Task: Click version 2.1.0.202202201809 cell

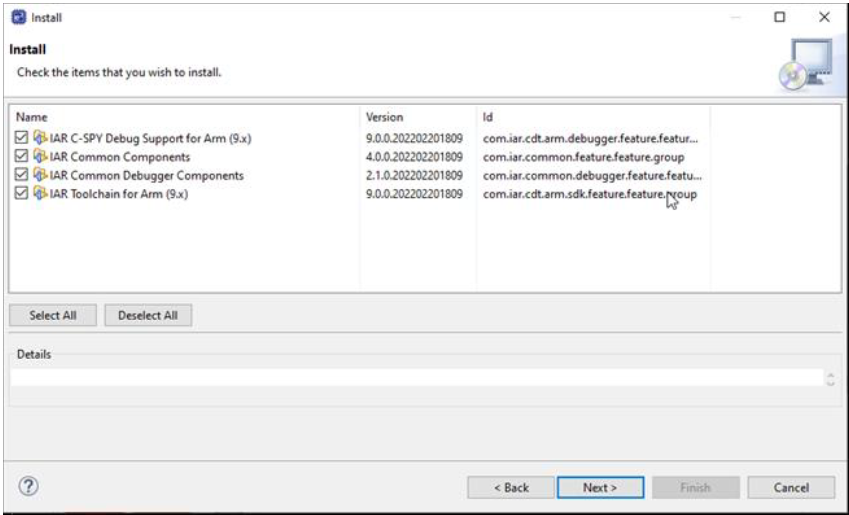Action: coord(414,175)
